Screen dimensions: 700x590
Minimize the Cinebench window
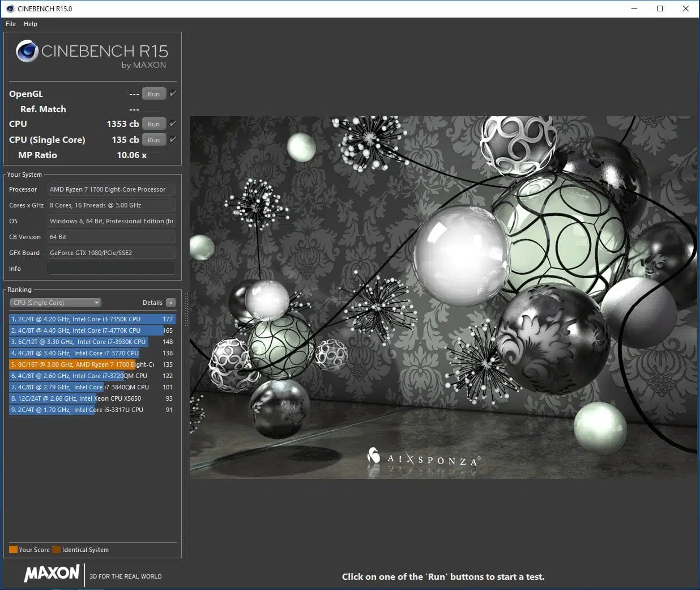click(634, 9)
